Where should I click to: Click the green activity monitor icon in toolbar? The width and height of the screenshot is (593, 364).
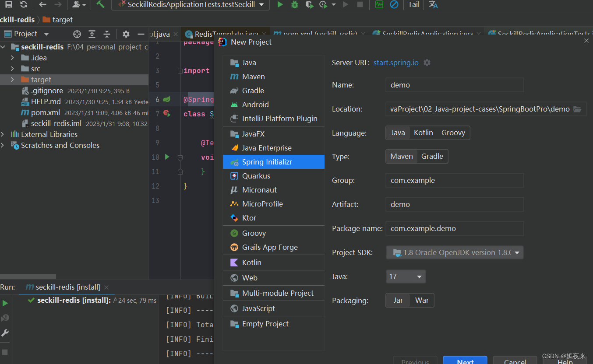point(379,4)
